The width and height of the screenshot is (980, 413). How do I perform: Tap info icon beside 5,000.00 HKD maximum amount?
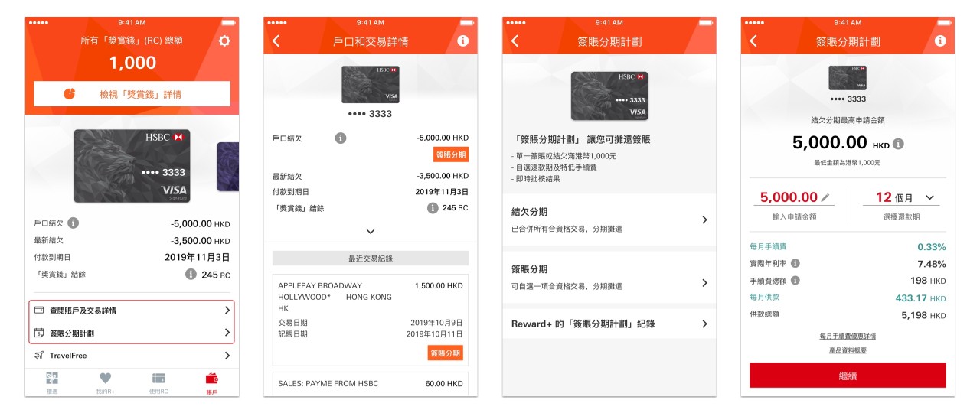pos(898,144)
